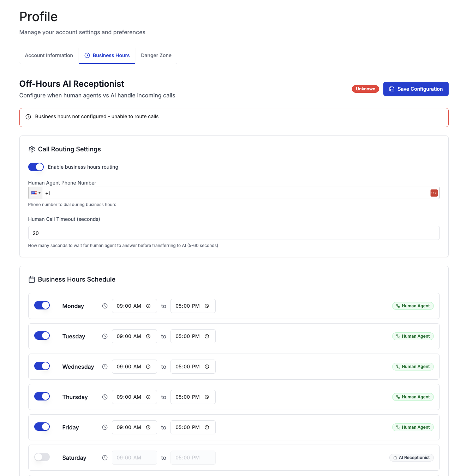
Task: Click the clock icon on Business Hours tab
Action: click(x=87, y=55)
